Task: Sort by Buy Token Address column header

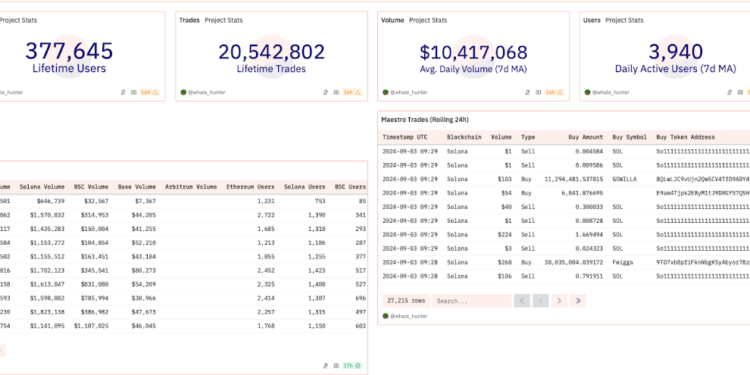Action: pos(685,137)
